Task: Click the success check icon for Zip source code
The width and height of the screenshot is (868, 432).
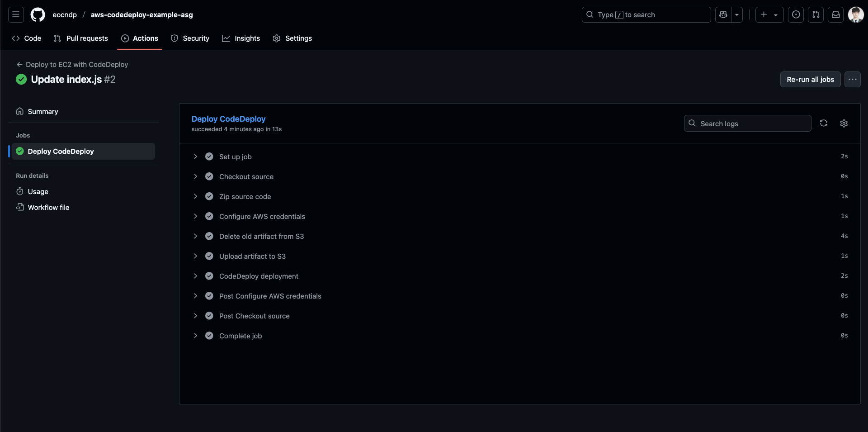Action: 209,196
